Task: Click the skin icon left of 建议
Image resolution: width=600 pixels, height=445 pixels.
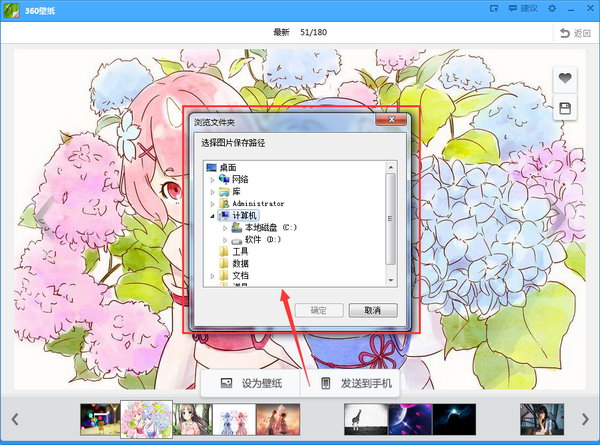Action: pos(493,9)
